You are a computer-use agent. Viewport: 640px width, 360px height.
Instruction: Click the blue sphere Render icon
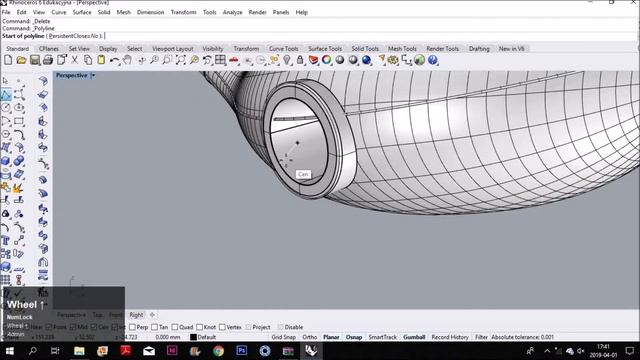pyautogui.click(x=367, y=60)
